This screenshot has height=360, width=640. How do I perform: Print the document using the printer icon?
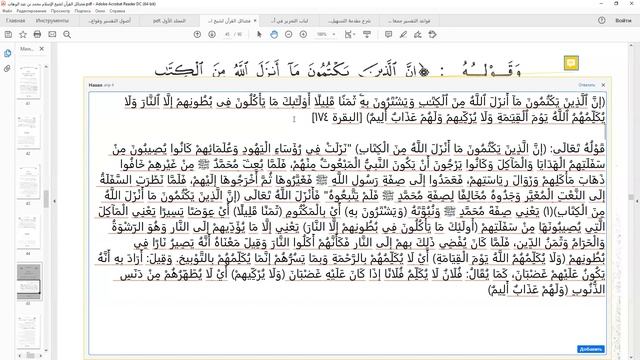click(37, 35)
